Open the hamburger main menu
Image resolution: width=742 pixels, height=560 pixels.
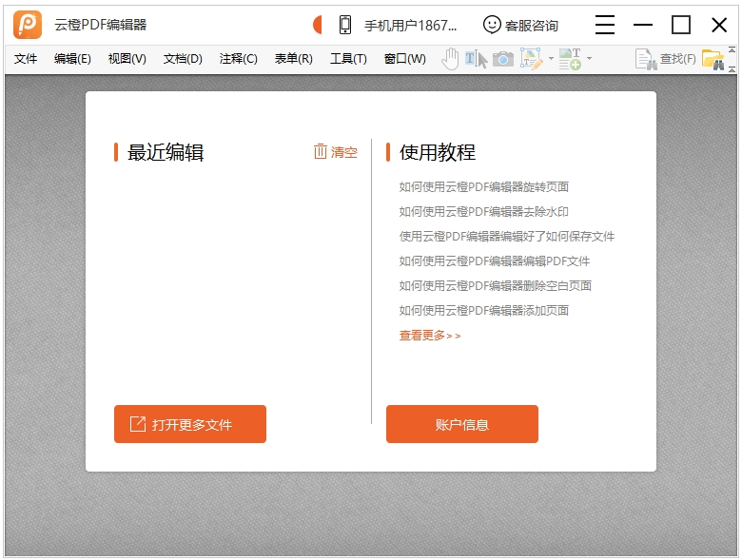[x=605, y=25]
